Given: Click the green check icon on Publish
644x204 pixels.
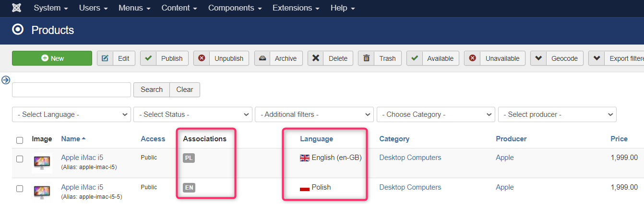Looking at the screenshot, I should point(148,58).
